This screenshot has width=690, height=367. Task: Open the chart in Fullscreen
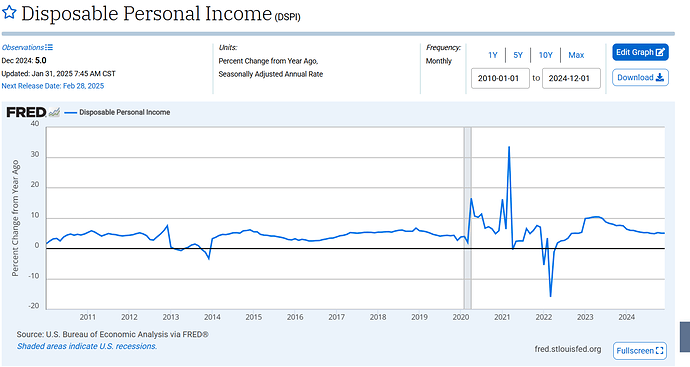639,351
